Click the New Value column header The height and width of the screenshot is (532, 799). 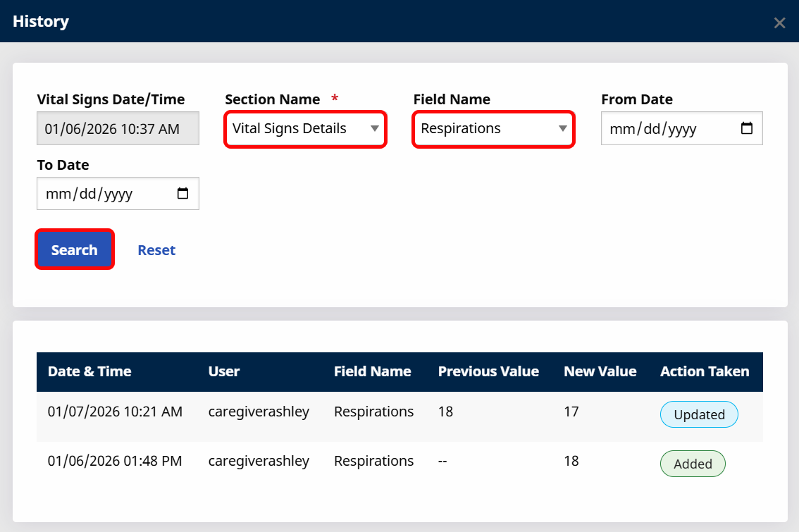point(600,371)
